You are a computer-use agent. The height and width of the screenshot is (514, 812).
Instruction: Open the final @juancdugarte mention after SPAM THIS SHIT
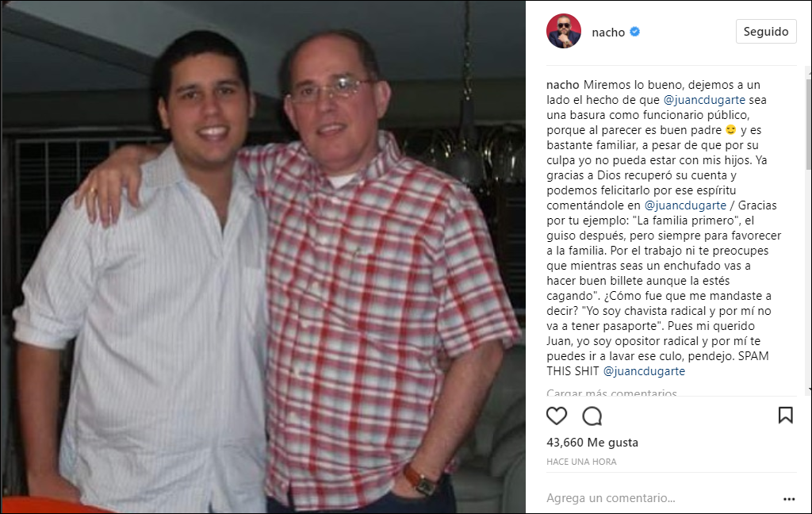[644, 371]
